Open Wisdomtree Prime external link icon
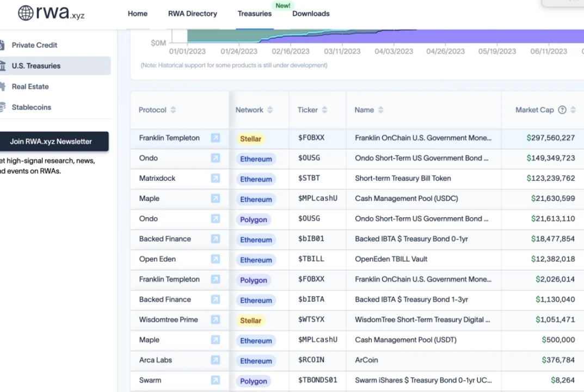 [216, 320]
